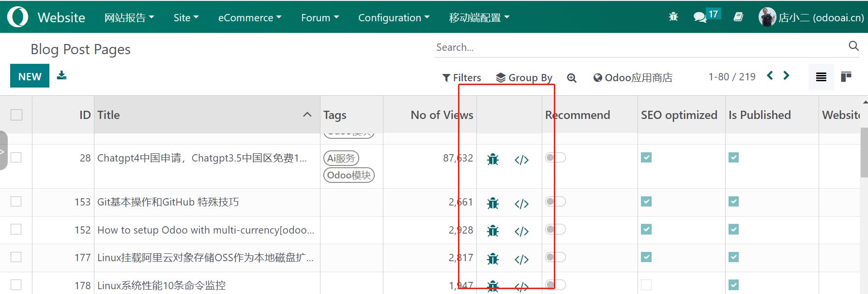Check SEO optimized box for post 178
The image size is (868, 294).
[x=646, y=285]
